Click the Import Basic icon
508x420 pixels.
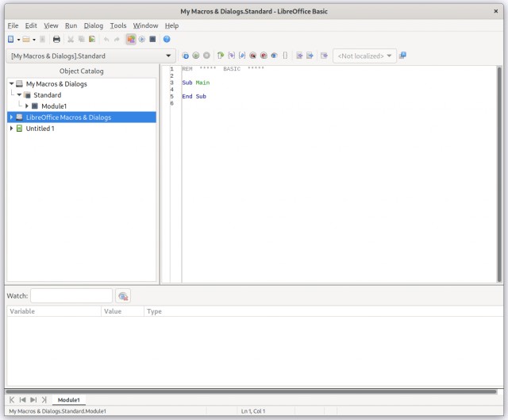pyautogui.click(x=299, y=56)
